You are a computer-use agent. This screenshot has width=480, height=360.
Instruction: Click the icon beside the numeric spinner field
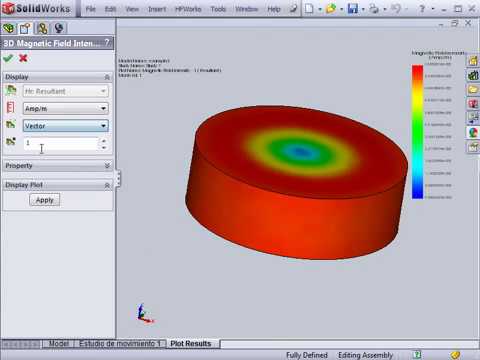click(11, 142)
